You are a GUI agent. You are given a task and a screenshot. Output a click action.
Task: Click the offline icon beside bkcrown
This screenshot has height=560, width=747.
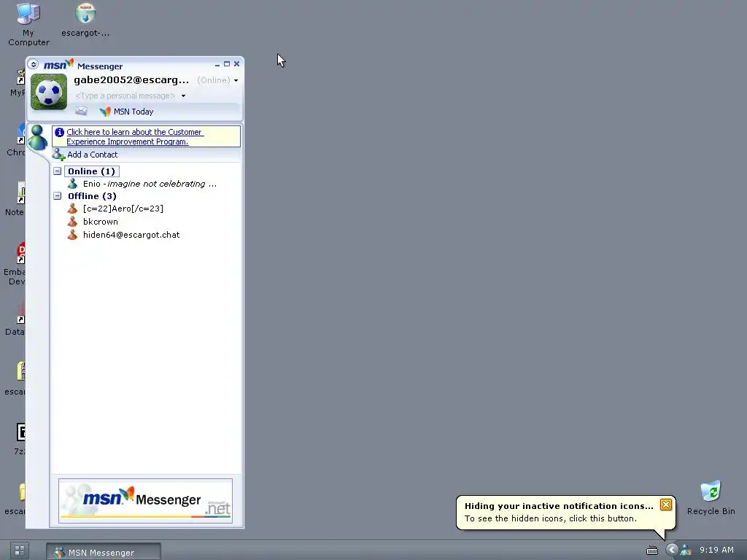coord(72,222)
